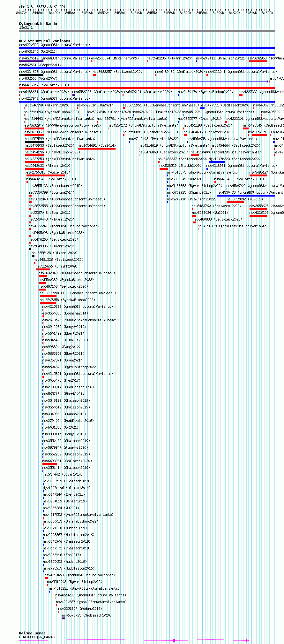The height and width of the screenshot is (644, 284).
Task: Click nsv2793914 (Huddleston2016) label
Action: pos(68,387)
